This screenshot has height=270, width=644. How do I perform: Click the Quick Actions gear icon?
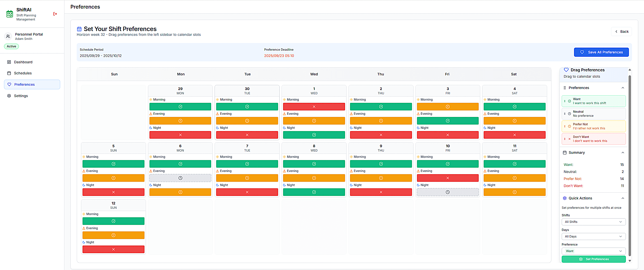565,198
